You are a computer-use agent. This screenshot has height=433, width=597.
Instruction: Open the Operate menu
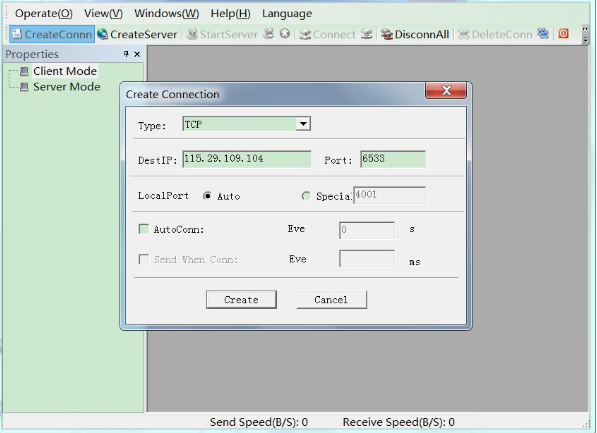[x=44, y=13]
